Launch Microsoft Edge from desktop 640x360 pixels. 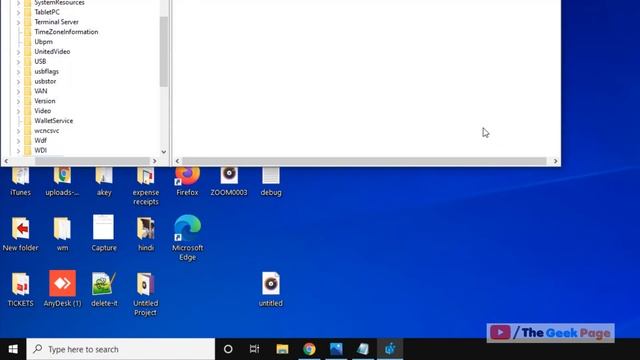click(x=187, y=238)
